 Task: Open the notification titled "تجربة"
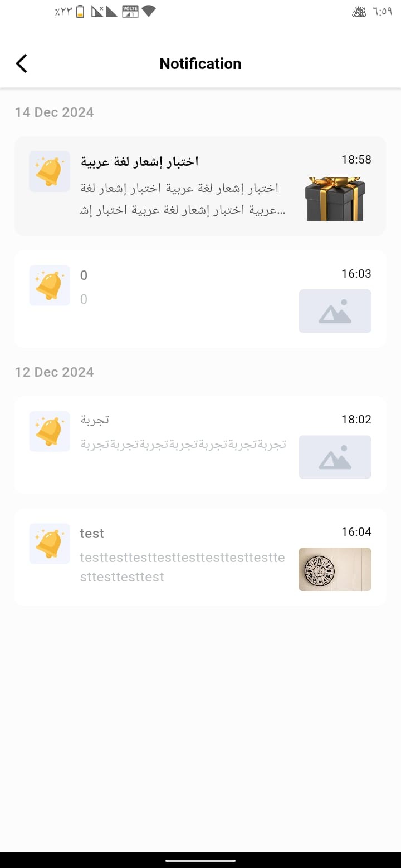(95, 420)
